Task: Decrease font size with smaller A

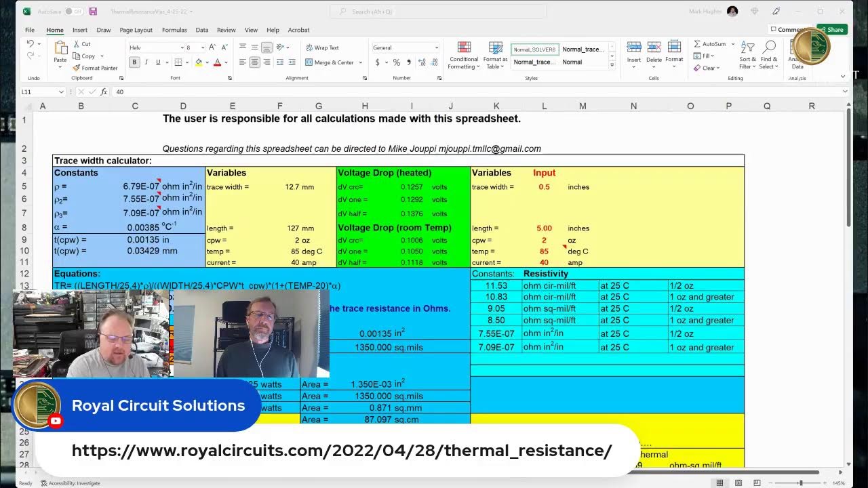Action: point(223,47)
